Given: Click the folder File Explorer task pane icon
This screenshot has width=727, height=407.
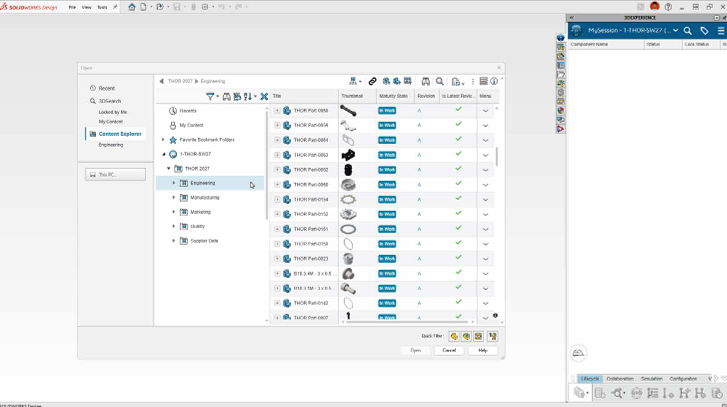Looking at the screenshot, I should pos(561,74).
